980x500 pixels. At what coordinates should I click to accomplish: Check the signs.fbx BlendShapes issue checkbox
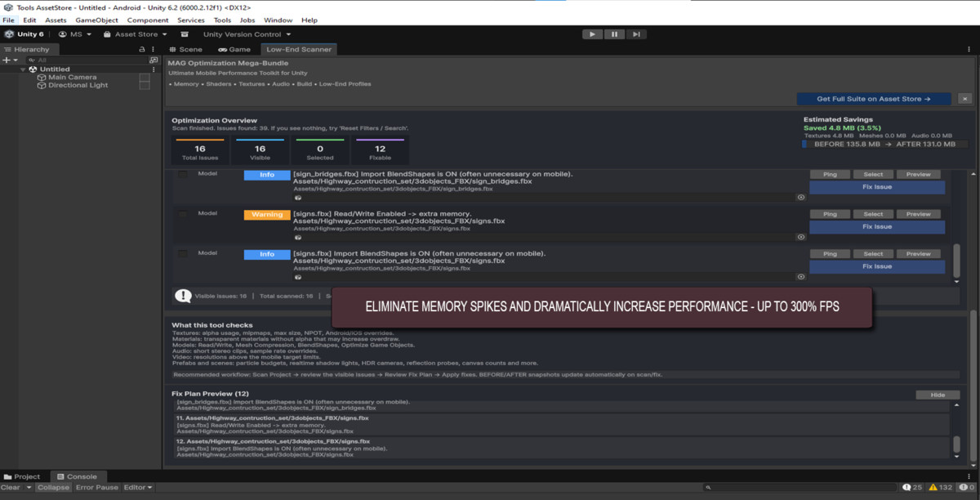[x=183, y=254]
